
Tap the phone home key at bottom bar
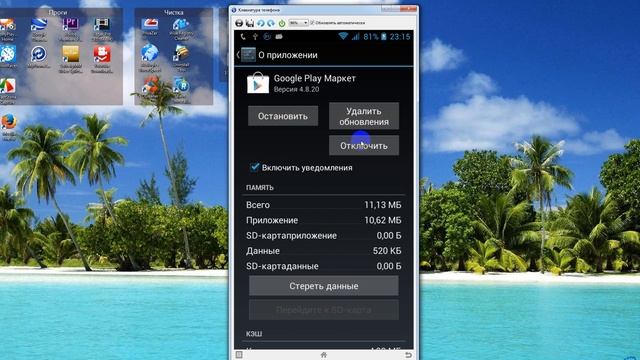point(324,355)
